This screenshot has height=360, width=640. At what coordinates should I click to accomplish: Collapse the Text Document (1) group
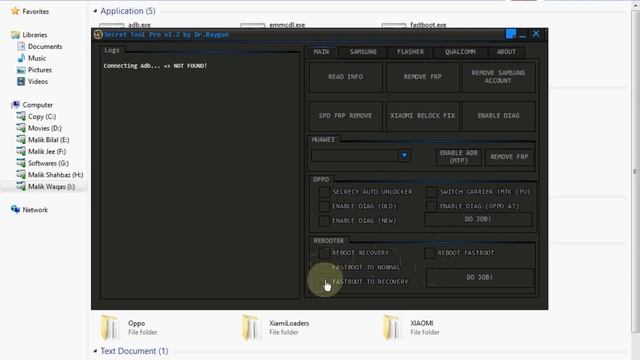(x=95, y=351)
